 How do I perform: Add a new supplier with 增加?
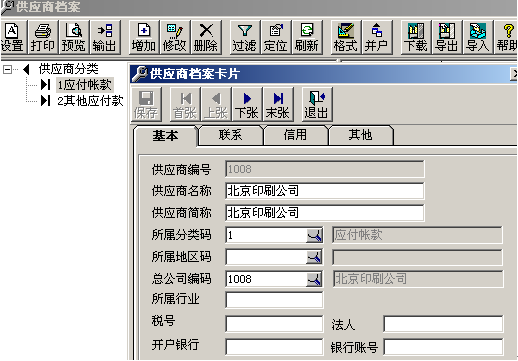pos(144,37)
